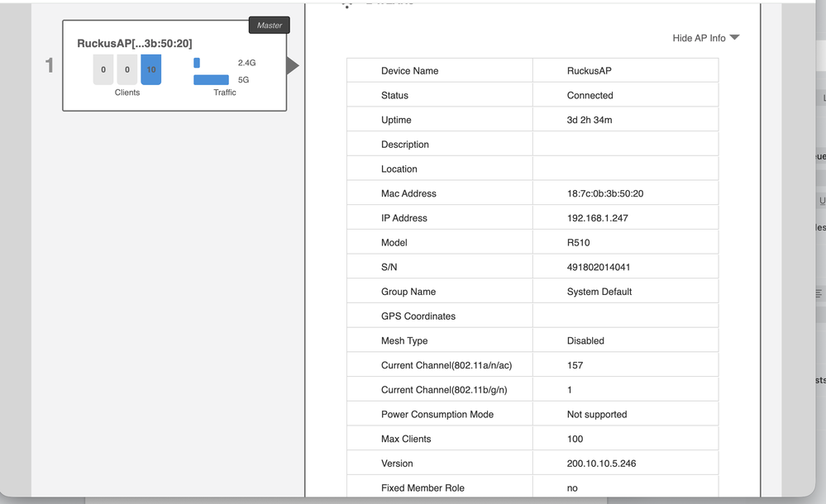Image resolution: width=826 pixels, height=504 pixels.
Task: Select Fixed Member Role value no
Action: pos(572,488)
